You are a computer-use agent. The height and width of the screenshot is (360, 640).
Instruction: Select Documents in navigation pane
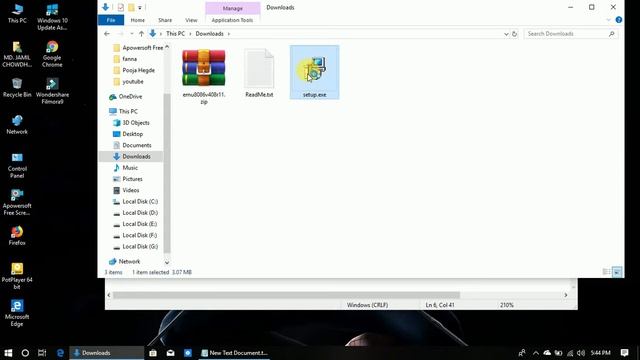tap(132, 145)
